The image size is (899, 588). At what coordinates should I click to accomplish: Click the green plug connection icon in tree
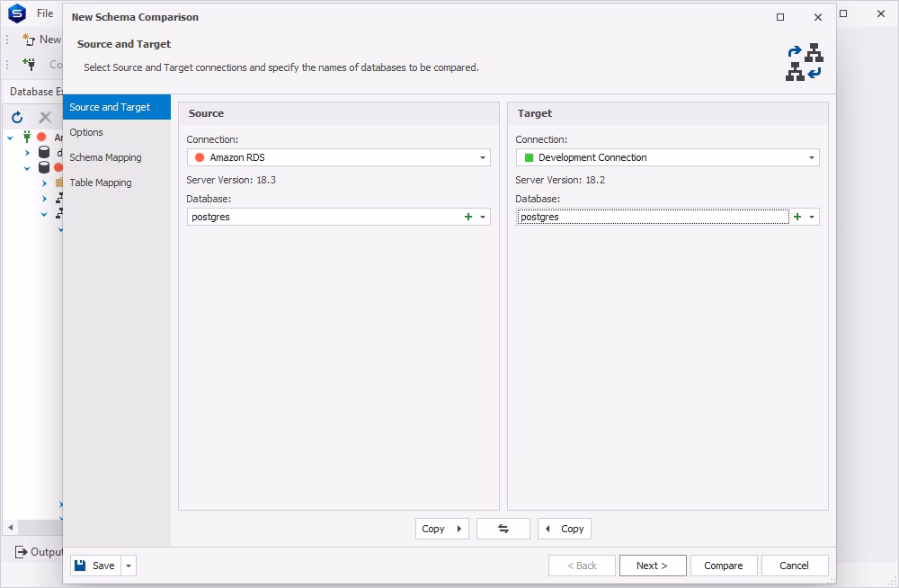[x=26, y=137]
